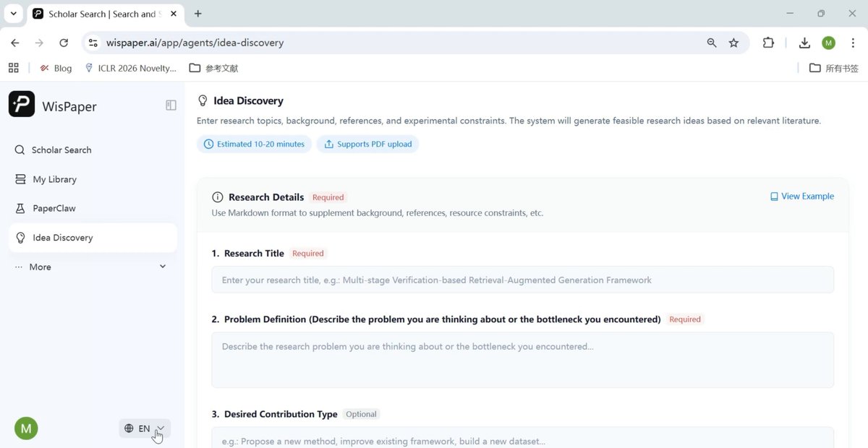Click the Problem Definition text area
The width and height of the screenshot is (868, 448).
[522, 360]
